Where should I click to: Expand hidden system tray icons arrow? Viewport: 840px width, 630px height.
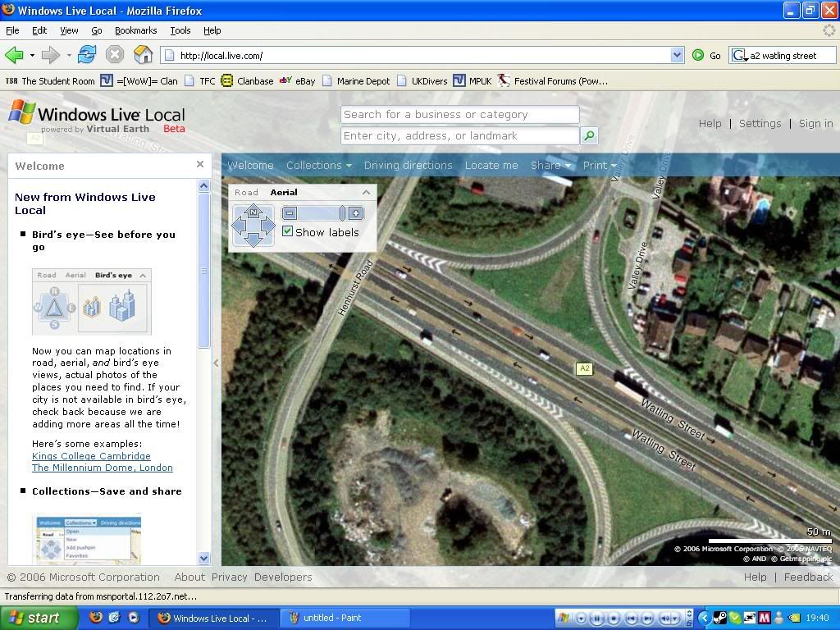coord(705,619)
